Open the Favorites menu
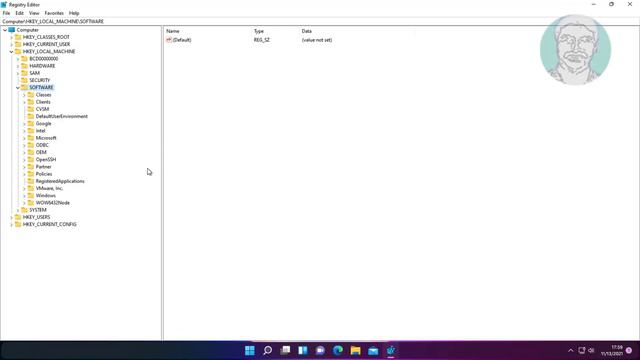 pos(54,13)
